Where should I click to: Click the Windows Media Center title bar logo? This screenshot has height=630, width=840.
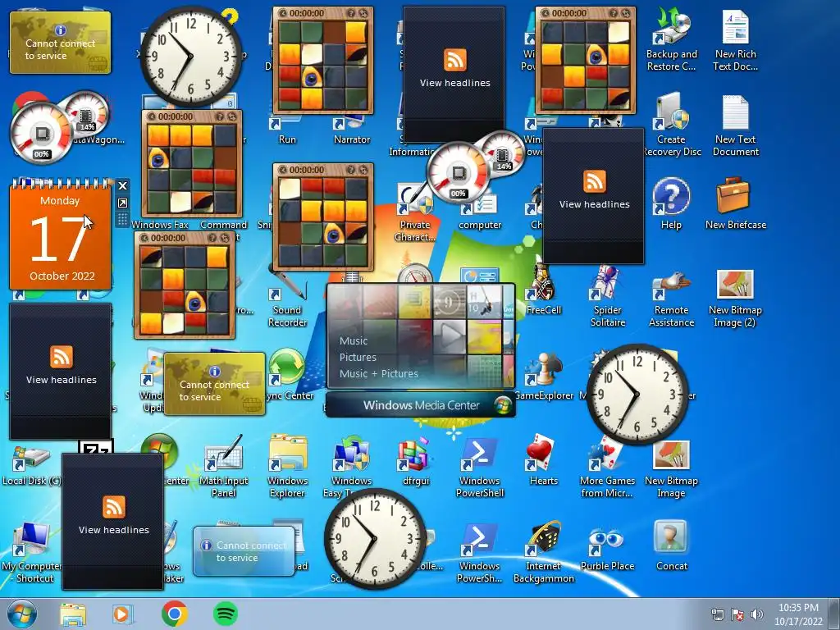pyautogui.click(x=503, y=405)
